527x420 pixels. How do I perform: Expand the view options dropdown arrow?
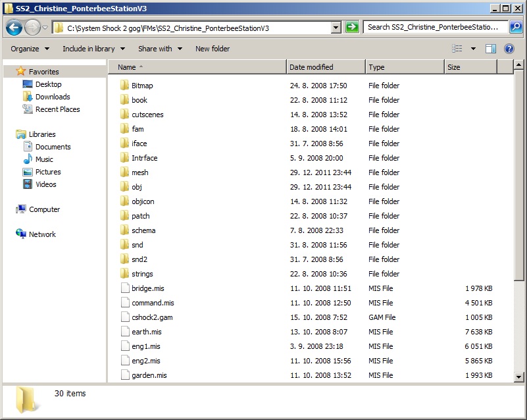473,49
